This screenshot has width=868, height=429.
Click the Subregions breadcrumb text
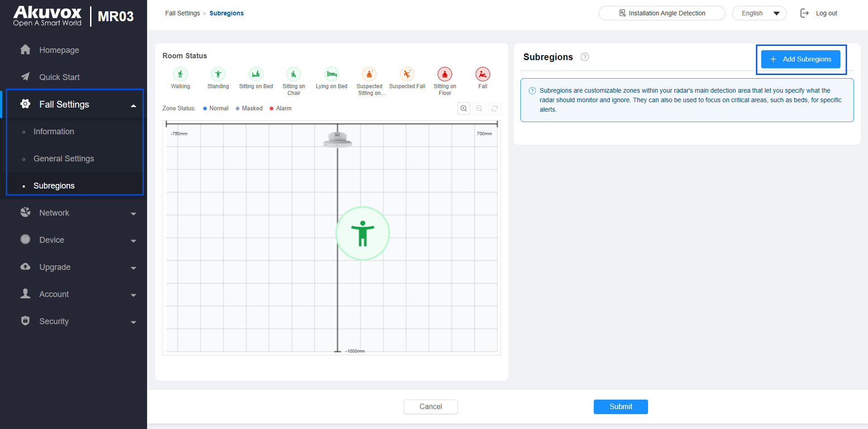point(226,13)
